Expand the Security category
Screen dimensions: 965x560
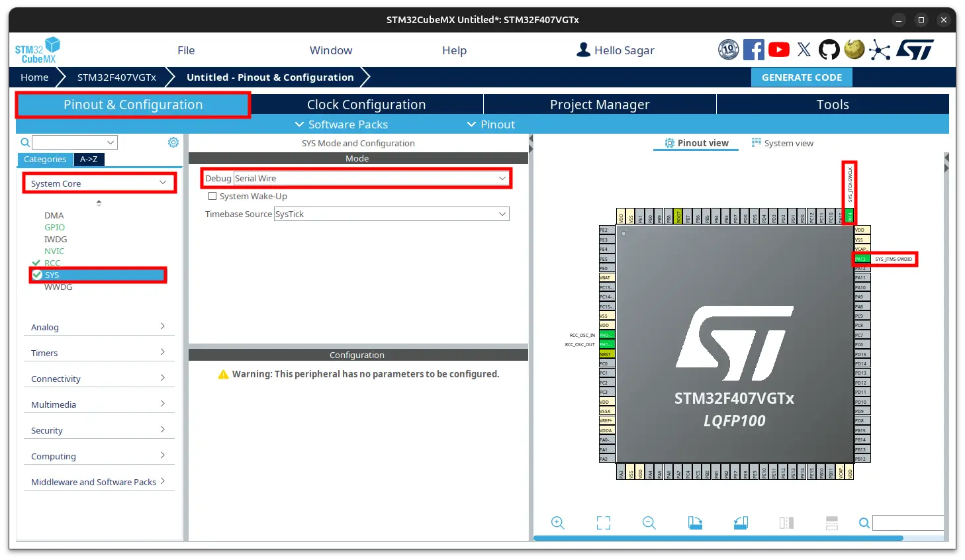point(99,430)
